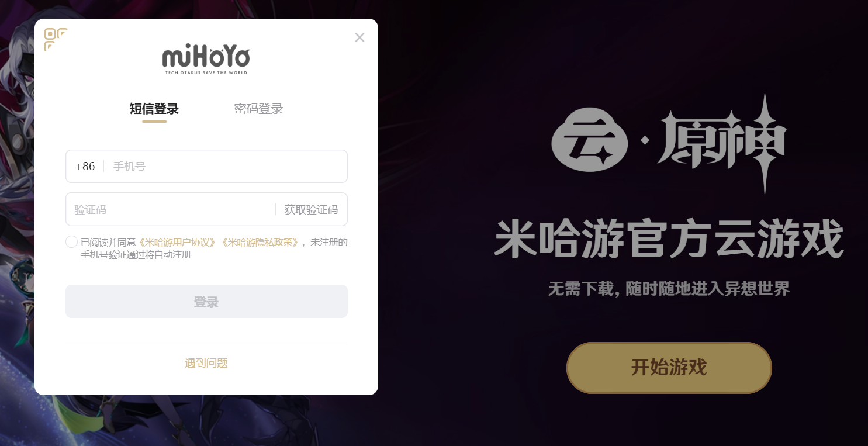Click 获取验证码 to request code
The image size is (868, 446).
pyautogui.click(x=311, y=209)
